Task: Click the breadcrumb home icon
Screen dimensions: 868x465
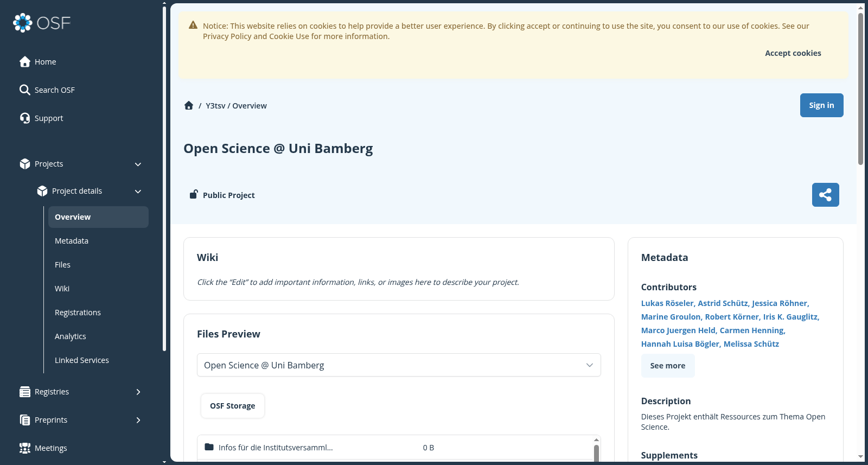Action: pyautogui.click(x=189, y=105)
